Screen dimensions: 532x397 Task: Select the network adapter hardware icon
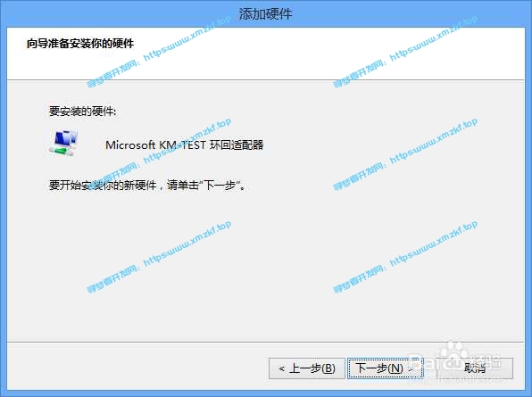click(63, 143)
